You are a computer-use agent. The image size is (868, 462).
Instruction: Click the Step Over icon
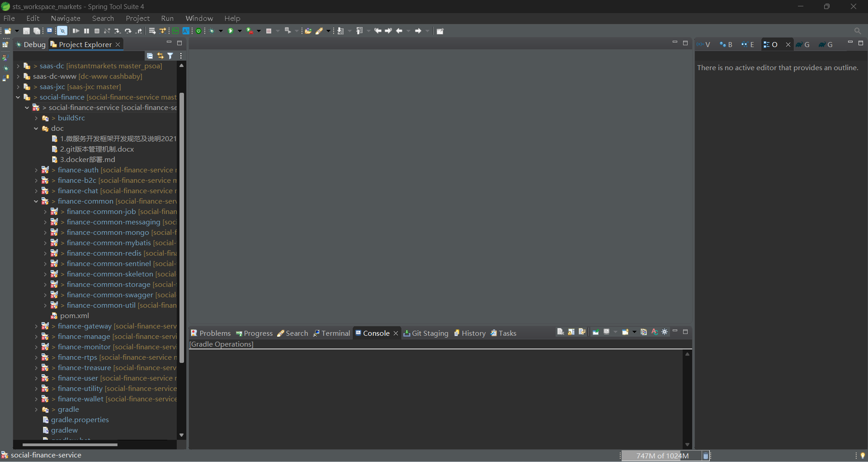[128, 31]
